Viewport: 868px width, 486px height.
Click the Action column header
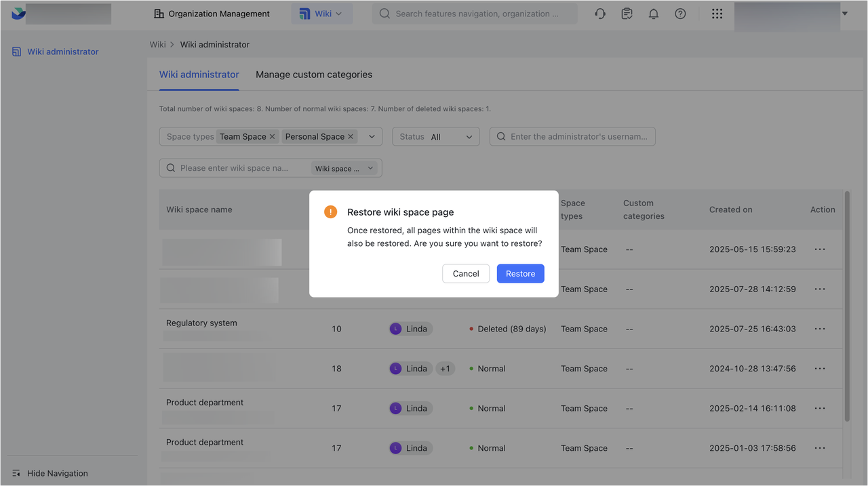click(823, 209)
